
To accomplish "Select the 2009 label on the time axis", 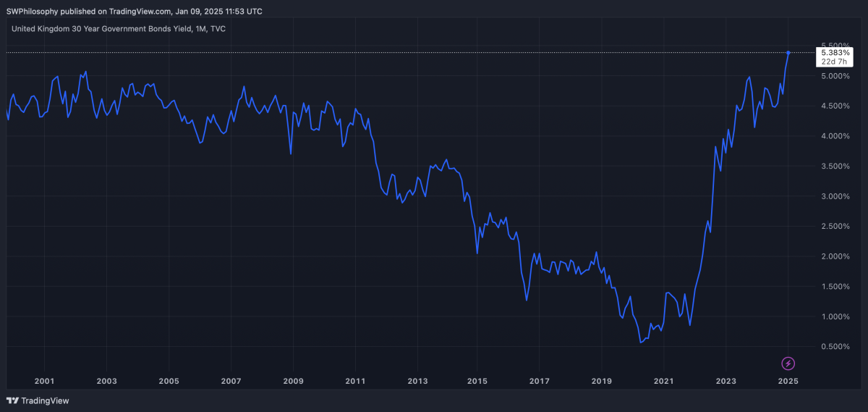I will [x=293, y=381].
